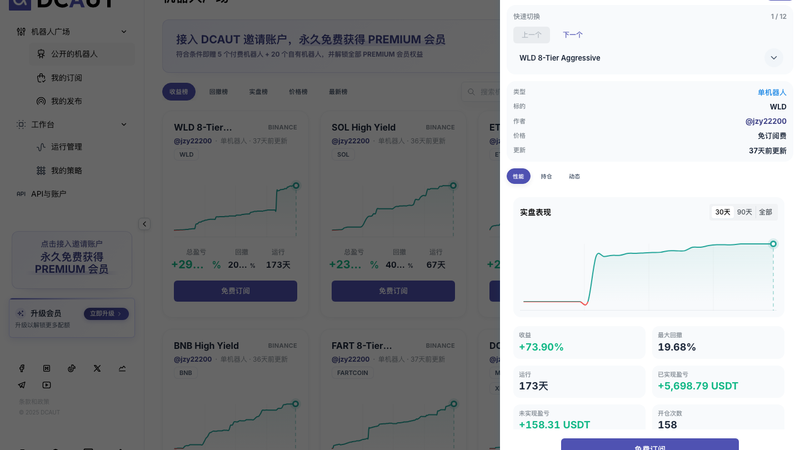Switch to the 性能 tab
The image size is (800, 450).
pos(518,177)
